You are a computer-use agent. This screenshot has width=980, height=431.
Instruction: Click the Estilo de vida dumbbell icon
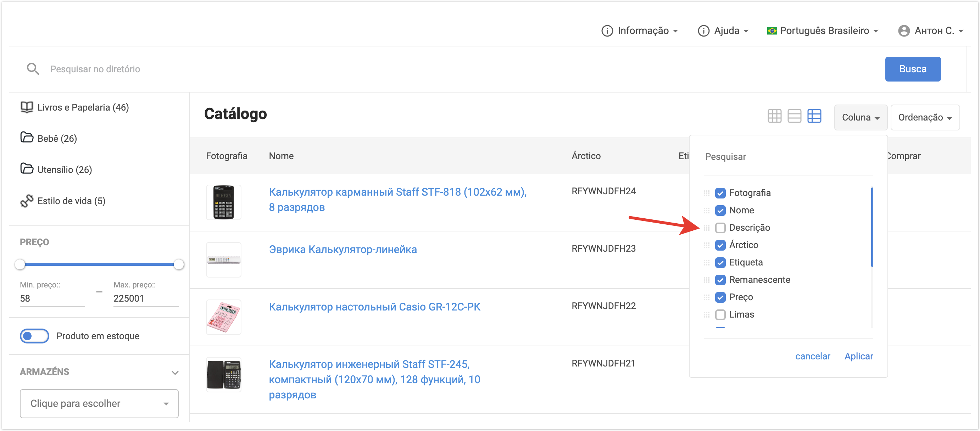click(27, 201)
